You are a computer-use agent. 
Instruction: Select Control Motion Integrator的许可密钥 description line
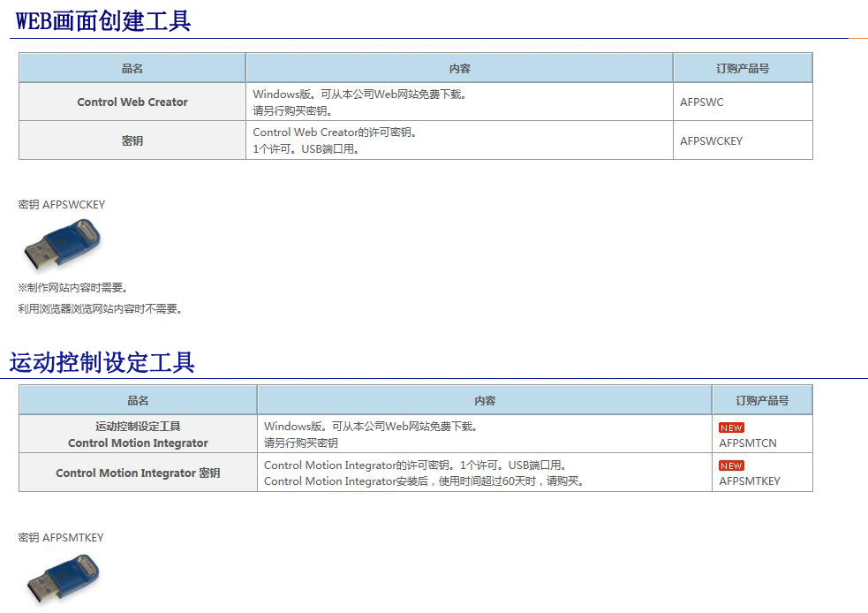coord(415,465)
